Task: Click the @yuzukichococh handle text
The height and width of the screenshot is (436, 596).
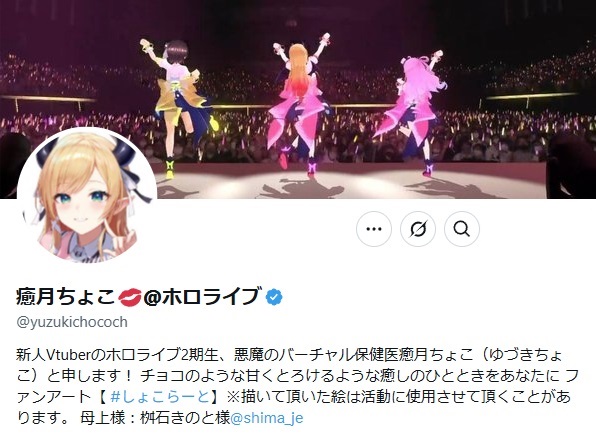Action: (x=72, y=322)
